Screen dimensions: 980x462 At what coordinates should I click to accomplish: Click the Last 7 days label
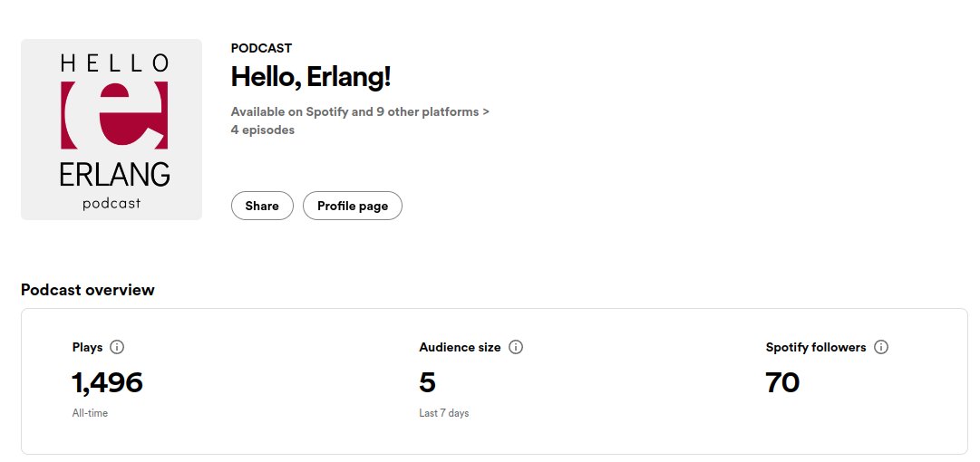point(443,413)
